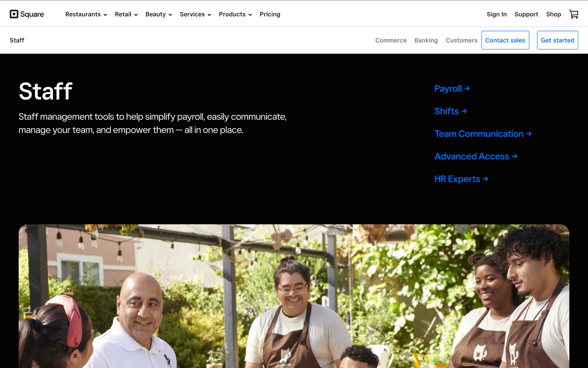Expand the Restaurants dropdown menu

86,14
